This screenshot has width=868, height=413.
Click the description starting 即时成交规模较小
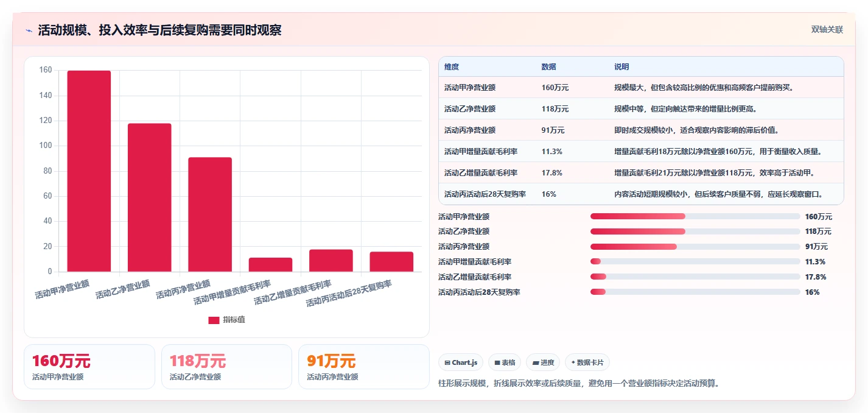pyautogui.click(x=697, y=130)
